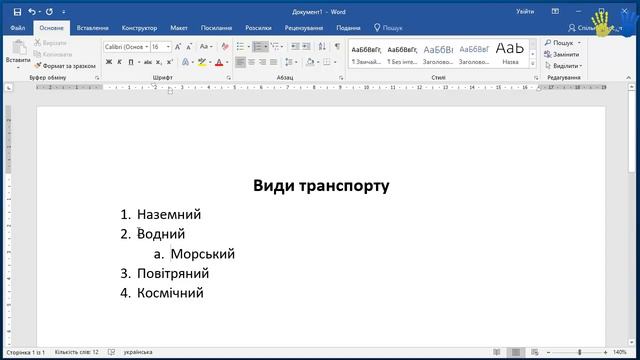The height and width of the screenshot is (360, 640).
Task: Zoom in with the plus button
Action: click(x=605, y=352)
